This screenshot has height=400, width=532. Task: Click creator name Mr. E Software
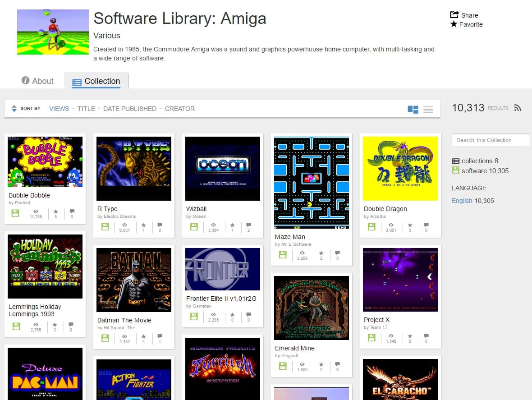coord(296,244)
